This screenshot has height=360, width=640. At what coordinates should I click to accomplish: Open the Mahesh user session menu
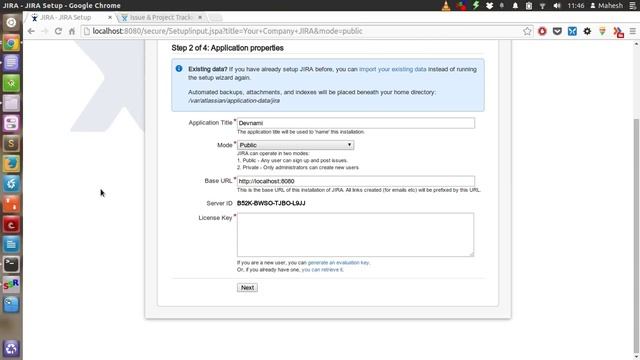(x=607, y=6)
